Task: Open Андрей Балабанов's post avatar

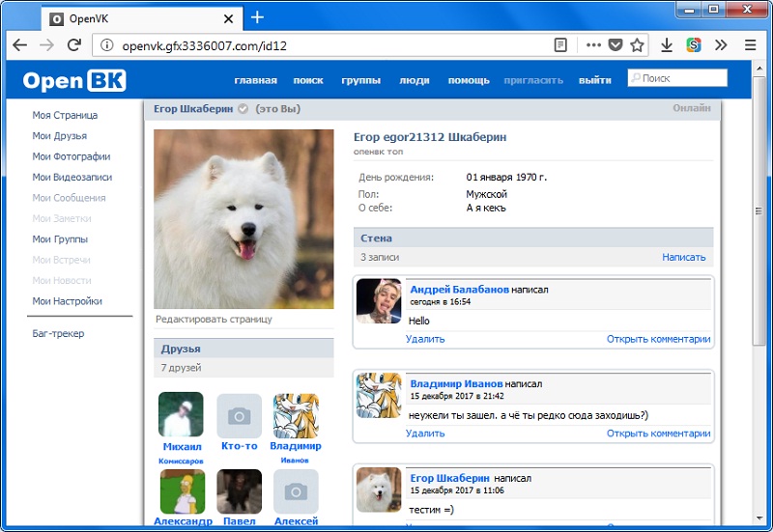Action: pyautogui.click(x=379, y=301)
